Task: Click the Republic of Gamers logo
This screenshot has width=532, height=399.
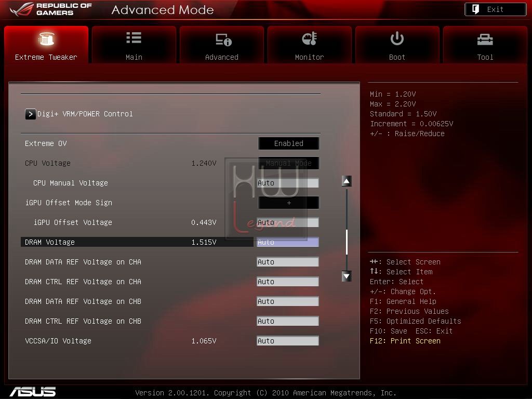Action: click(51, 9)
